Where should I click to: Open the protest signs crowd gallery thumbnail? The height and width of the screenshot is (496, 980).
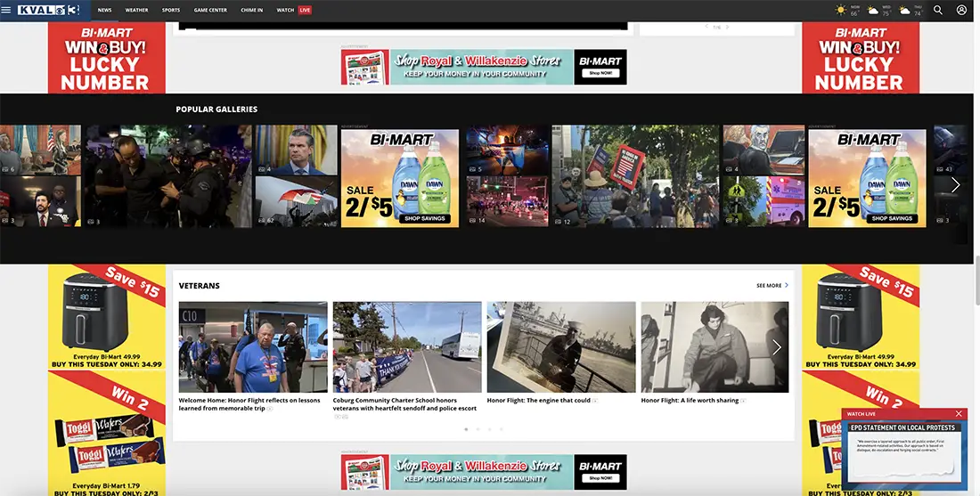pos(635,176)
